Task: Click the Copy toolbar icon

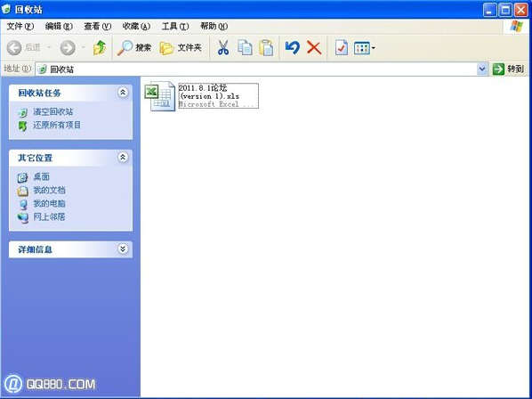Action: tap(245, 47)
